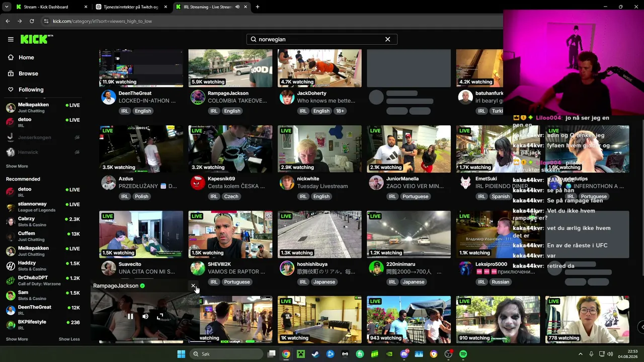This screenshot has width=644, height=362.
Task: Open Steam from the taskbar
Action: (x=315, y=354)
